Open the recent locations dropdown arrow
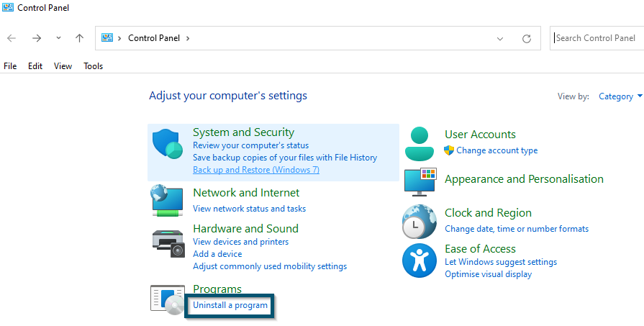This screenshot has height=326, width=644. coord(58,38)
